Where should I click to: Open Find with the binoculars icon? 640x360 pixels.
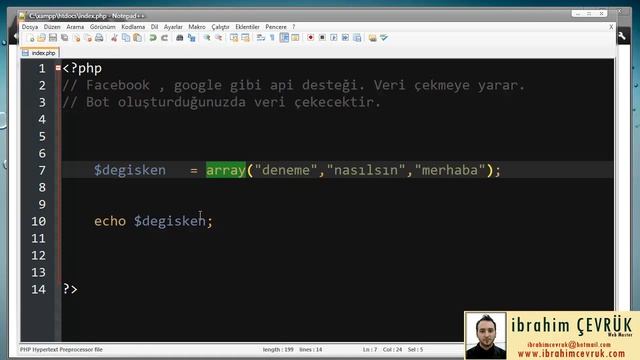(x=180, y=38)
